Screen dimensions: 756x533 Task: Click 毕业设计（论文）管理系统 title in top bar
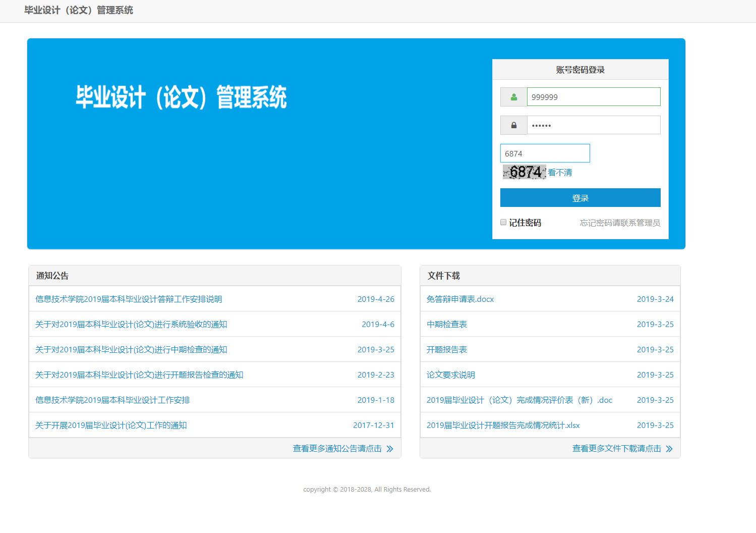(78, 10)
